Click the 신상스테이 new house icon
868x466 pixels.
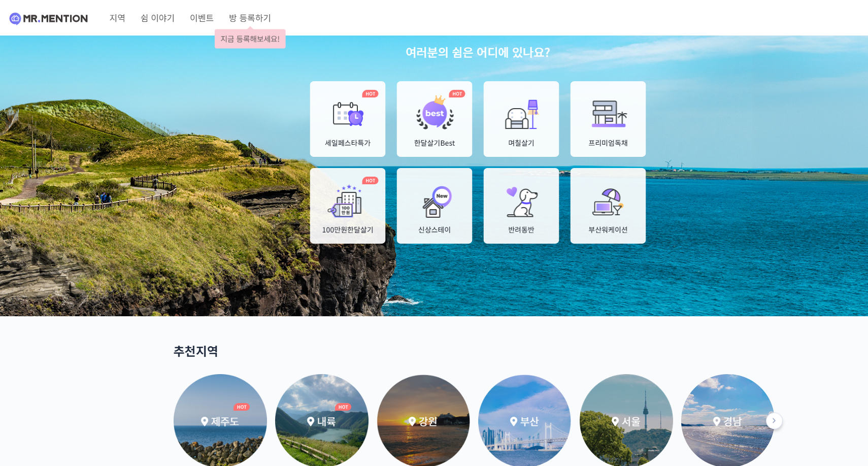pos(435,202)
